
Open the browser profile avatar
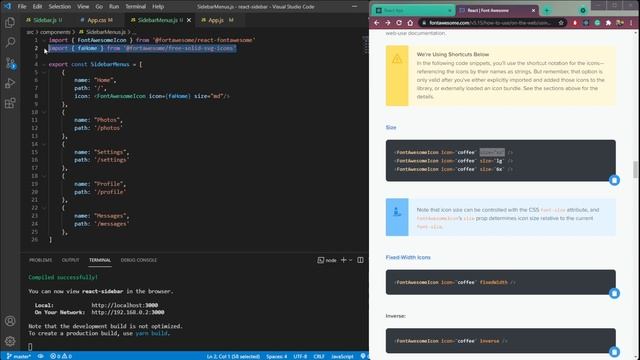click(x=620, y=23)
